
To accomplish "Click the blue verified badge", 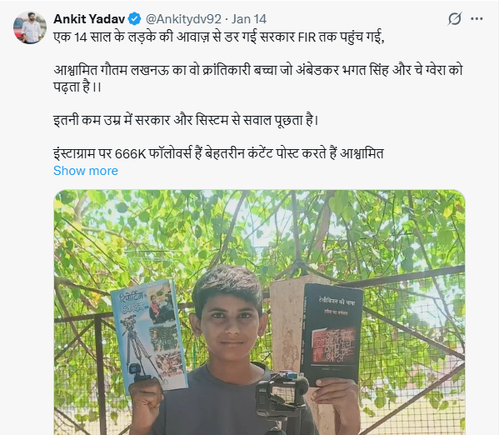I will pyautogui.click(x=134, y=19).
